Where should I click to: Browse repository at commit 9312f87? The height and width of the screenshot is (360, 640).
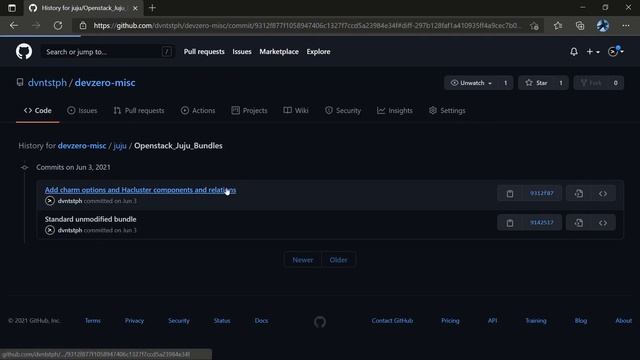click(x=603, y=193)
